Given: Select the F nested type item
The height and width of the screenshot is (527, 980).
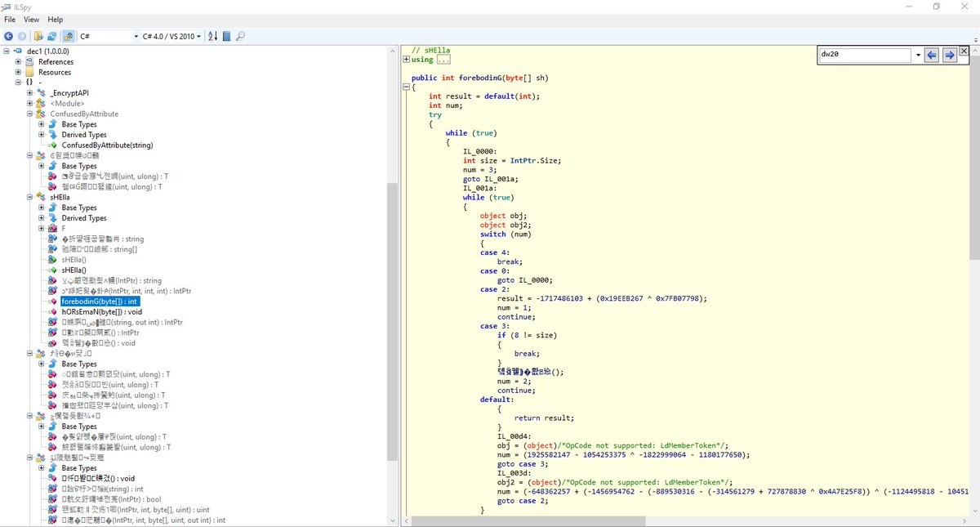Looking at the screenshot, I should [64, 229].
